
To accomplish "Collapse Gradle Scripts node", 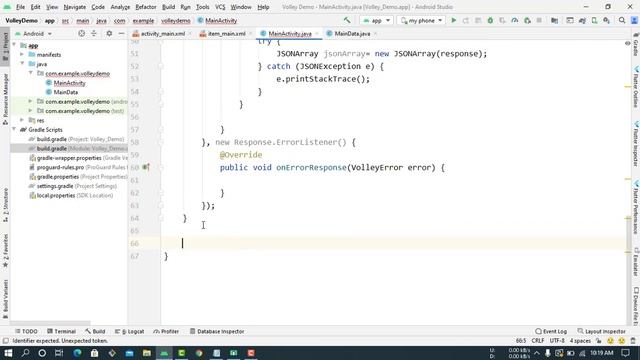I will point(15,129).
